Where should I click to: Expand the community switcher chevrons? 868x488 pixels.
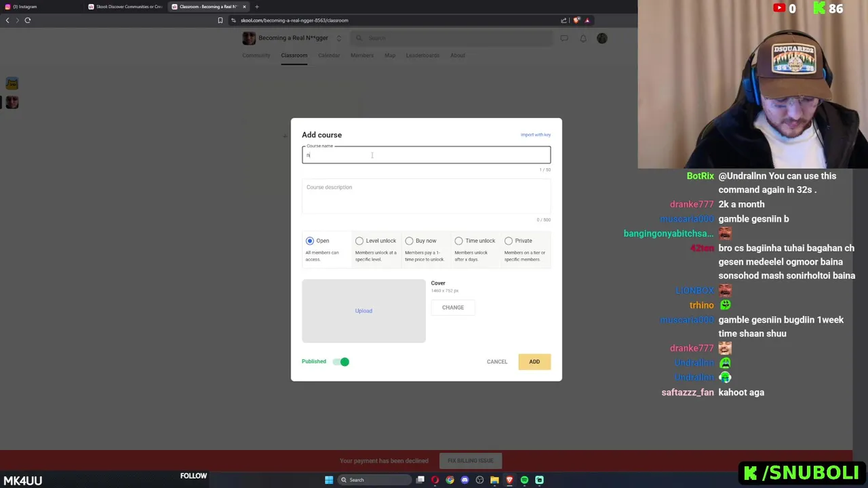(x=338, y=39)
